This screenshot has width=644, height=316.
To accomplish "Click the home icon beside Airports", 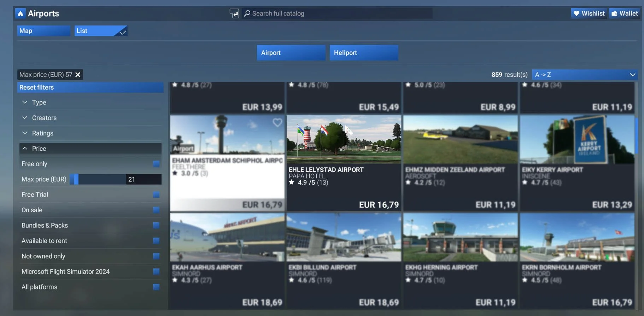I will [21, 13].
